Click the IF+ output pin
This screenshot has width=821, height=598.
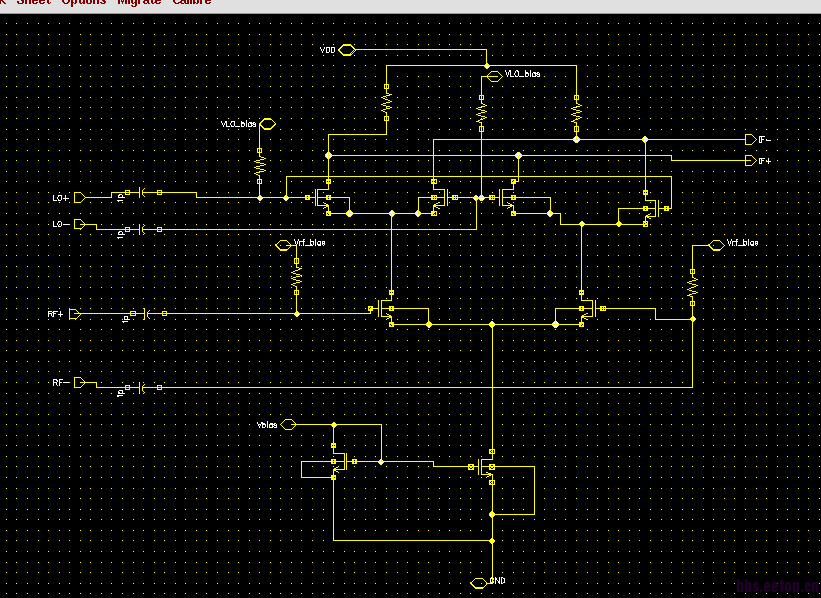point(751,161)
